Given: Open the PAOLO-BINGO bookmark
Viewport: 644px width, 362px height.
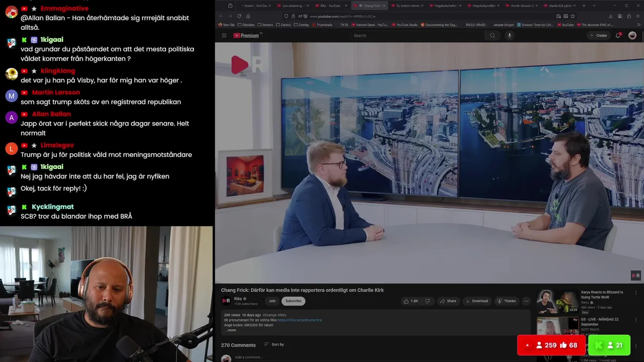Looking at the screenshot, I should tap(475, 25).
